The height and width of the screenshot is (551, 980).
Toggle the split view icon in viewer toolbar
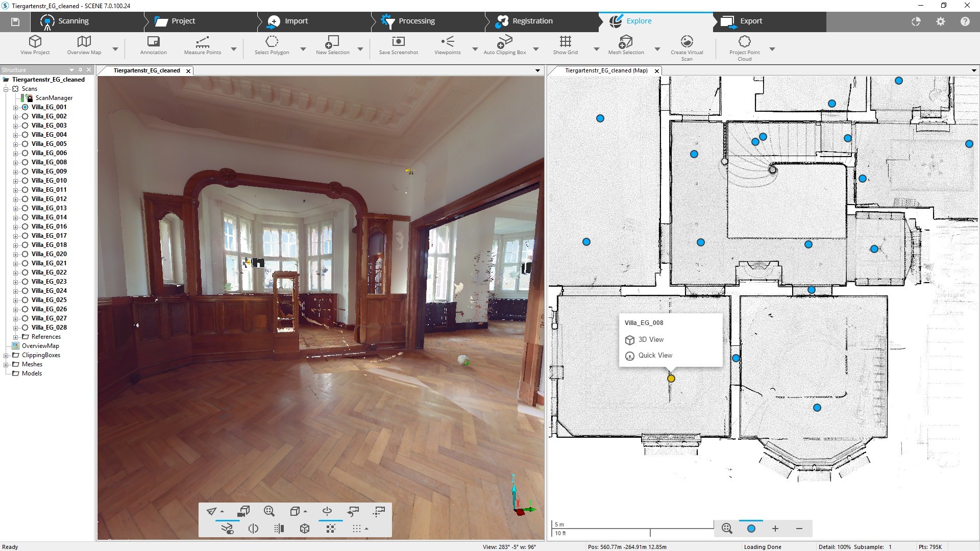coord(254,529)
